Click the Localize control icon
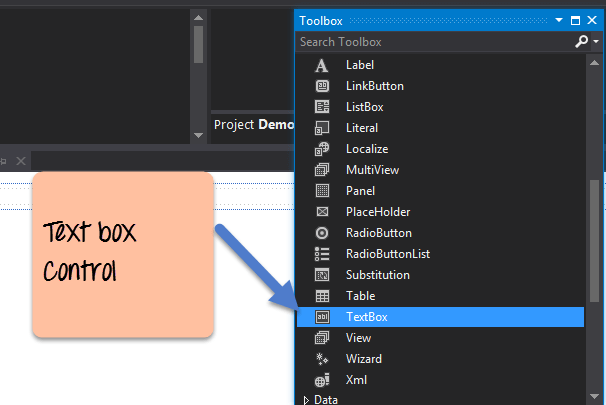 coord(322,149)
